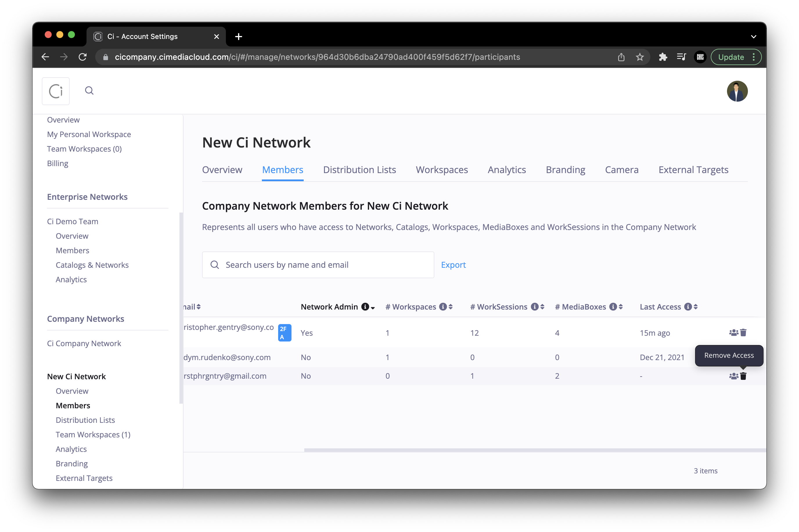Open the Branding tab
Screen dimensions: 799x532
click(565, 170)
